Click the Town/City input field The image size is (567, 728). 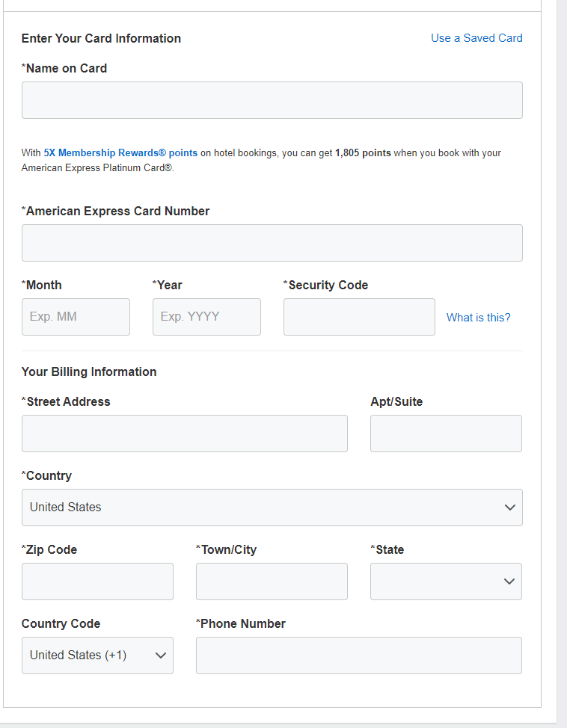272,582
